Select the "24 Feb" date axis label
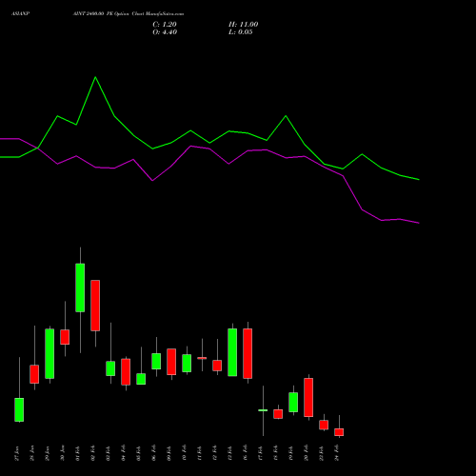476x476 pixels. [x=337, y=453]
